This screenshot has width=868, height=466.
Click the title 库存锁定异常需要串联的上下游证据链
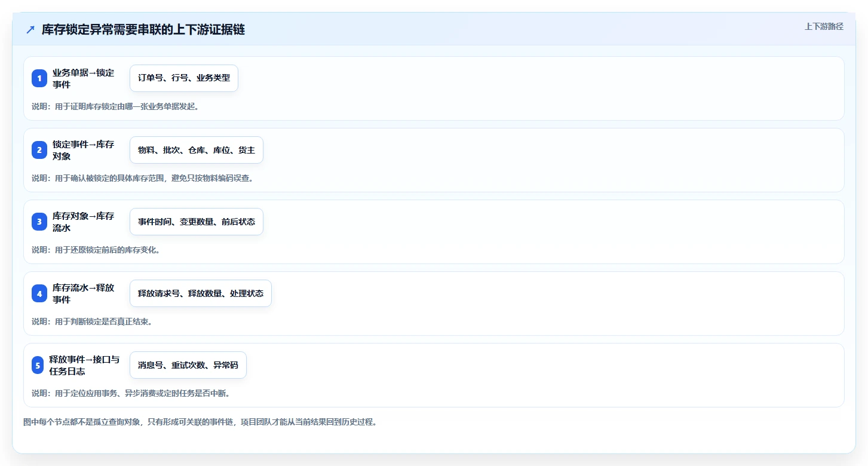143,30
